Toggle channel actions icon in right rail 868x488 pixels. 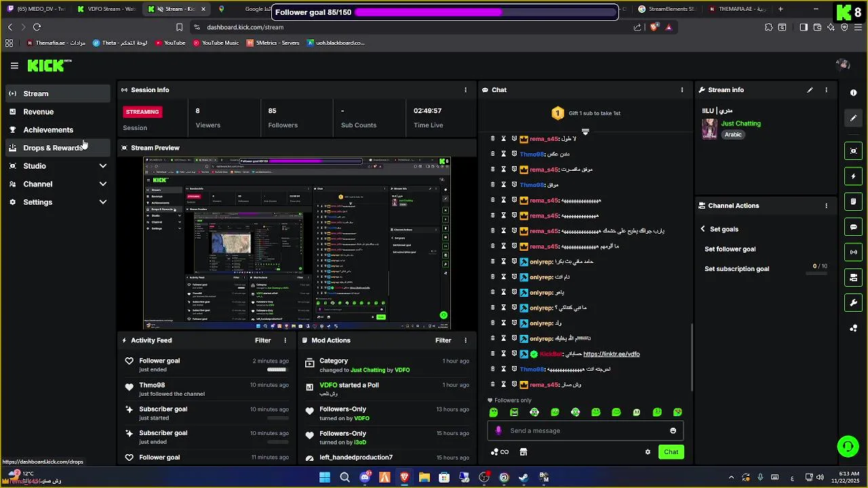tap(854, 277)
